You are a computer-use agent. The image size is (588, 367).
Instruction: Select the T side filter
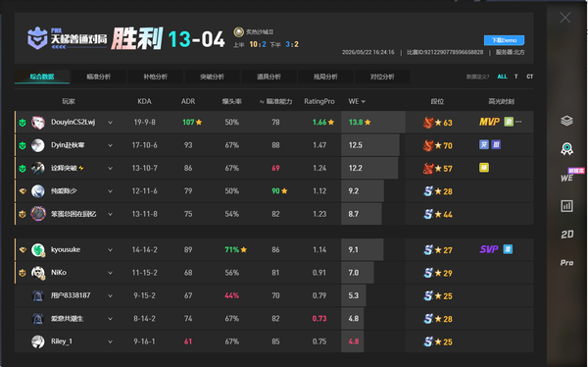[516, 77]
